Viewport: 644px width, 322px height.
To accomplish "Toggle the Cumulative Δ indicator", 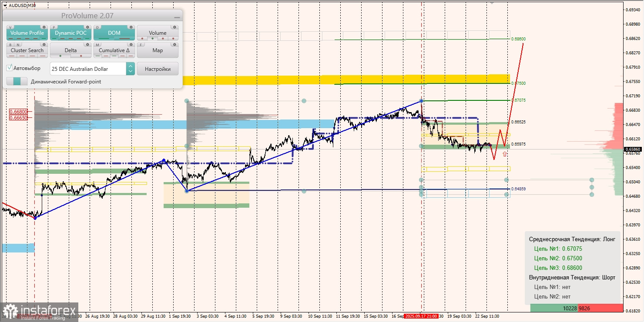I will pos(114,50).
